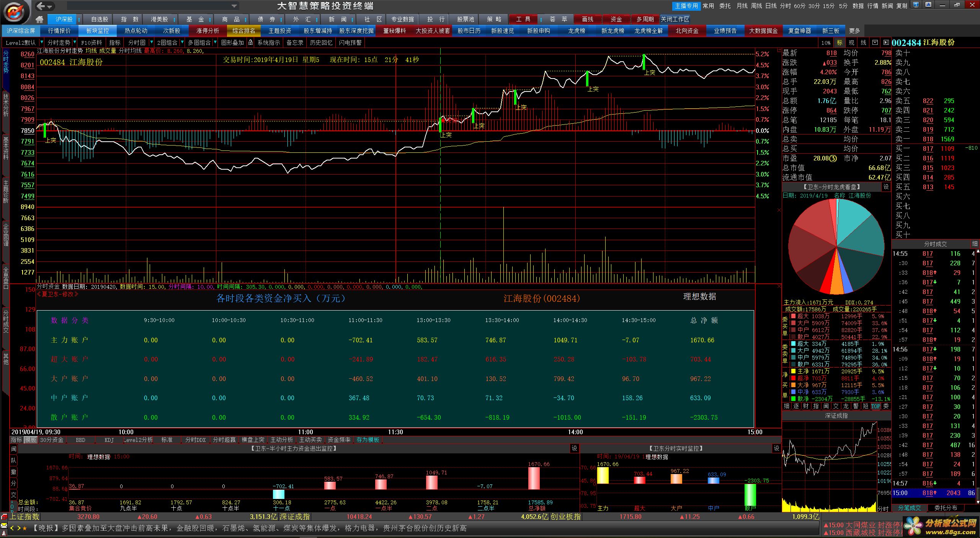980x538 pixels.
Task: Toggle the 指标 mode button in the lower bar
Action: click(x=16, y=440)
